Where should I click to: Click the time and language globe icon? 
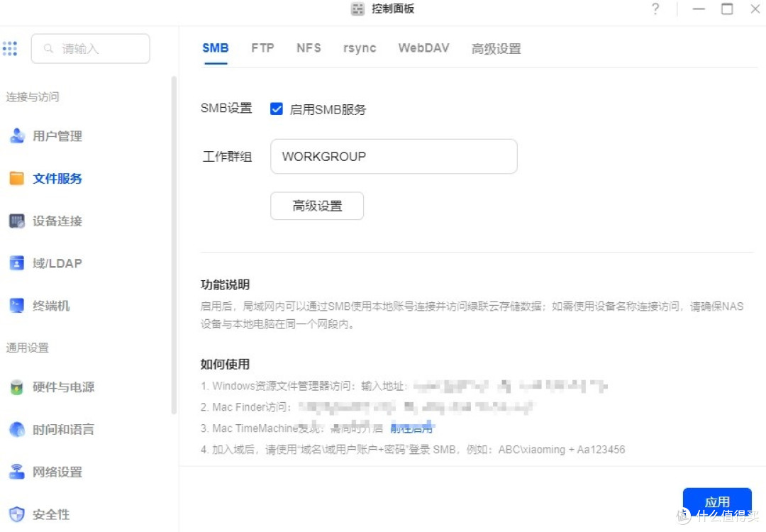point(17,429)
